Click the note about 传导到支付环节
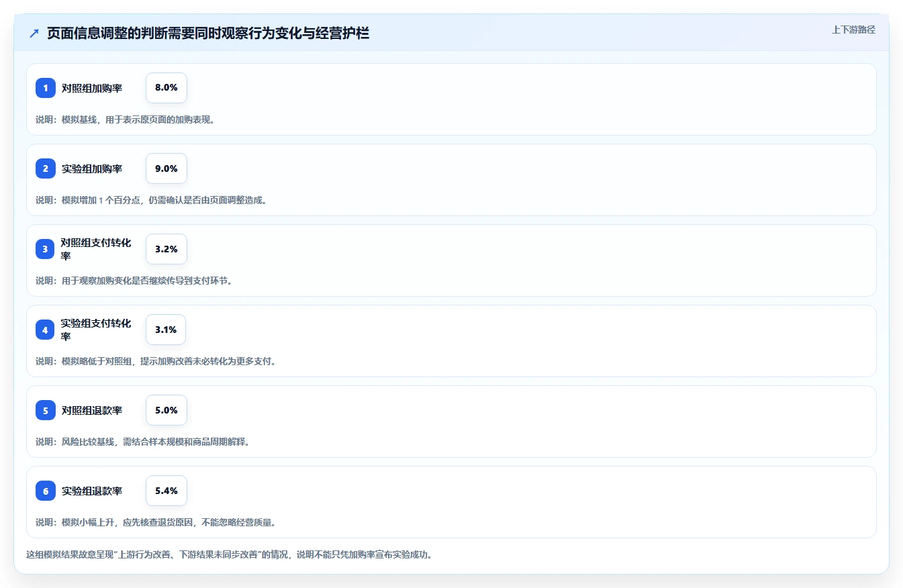The height and width of the screenshot is (588, 903). [134, 281]
